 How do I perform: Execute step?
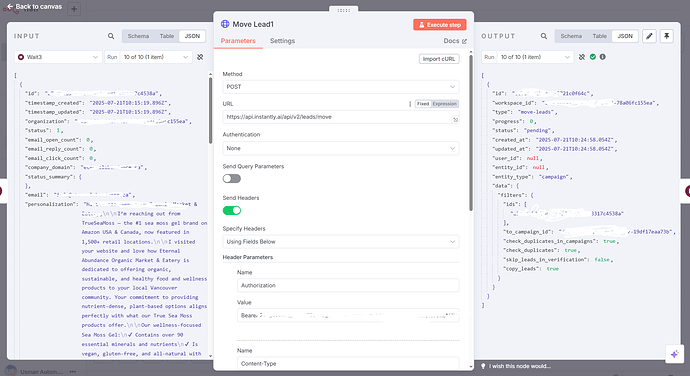[440, 25]
